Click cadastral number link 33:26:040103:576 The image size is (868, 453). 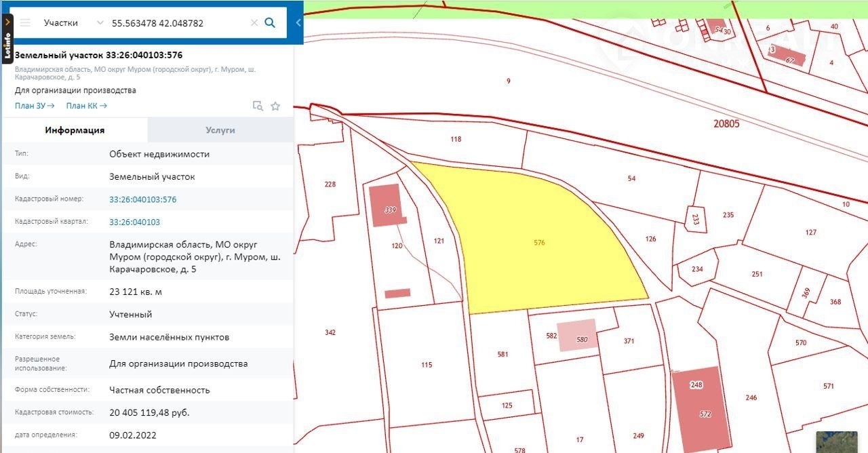[x=142, y=199]
